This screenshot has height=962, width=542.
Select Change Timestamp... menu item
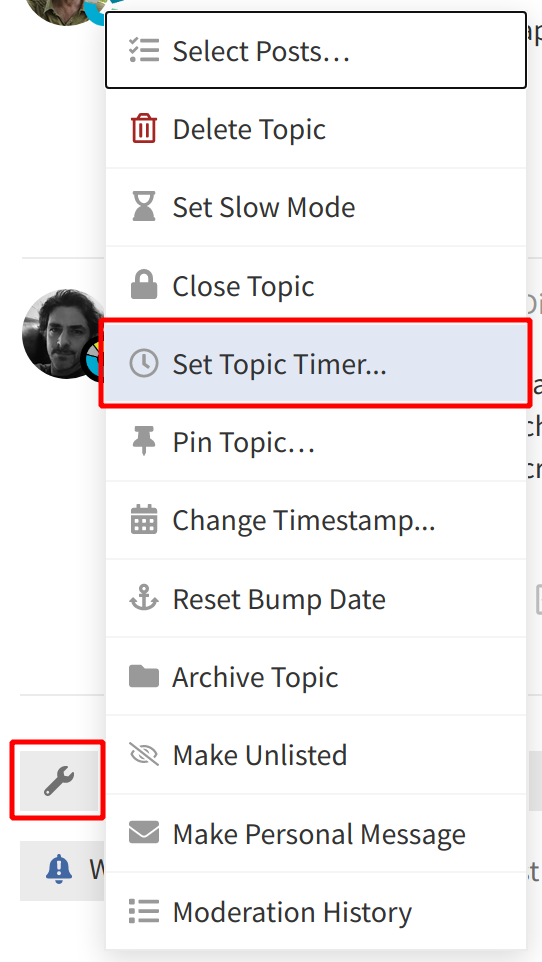(x=316, y=520)
